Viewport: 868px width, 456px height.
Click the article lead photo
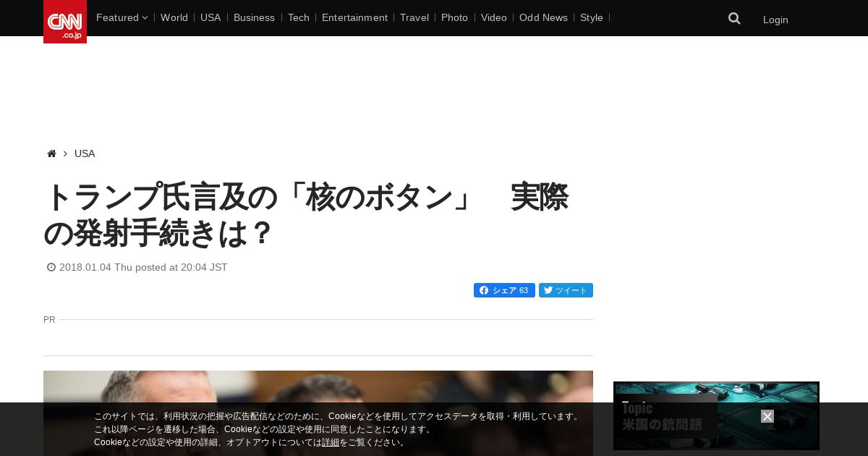318,413
